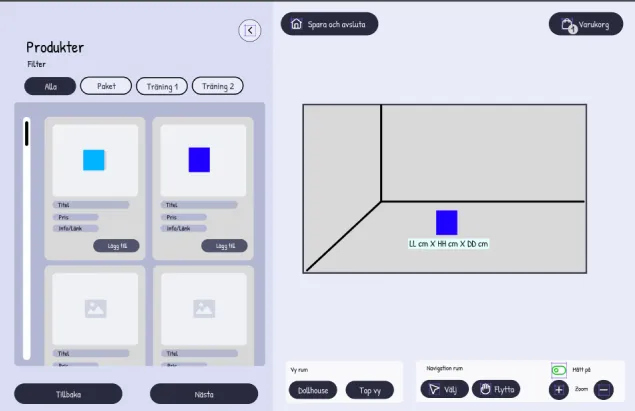This screenshot has width=635, height=411.
Task: Click the bottom-right placeholder image icon
Action: (204, 309)
